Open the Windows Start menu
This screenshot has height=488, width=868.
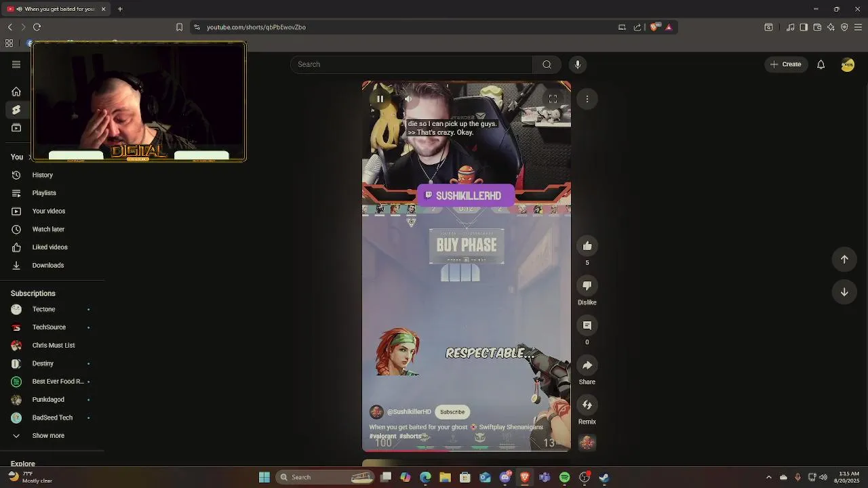click(264, 477)
